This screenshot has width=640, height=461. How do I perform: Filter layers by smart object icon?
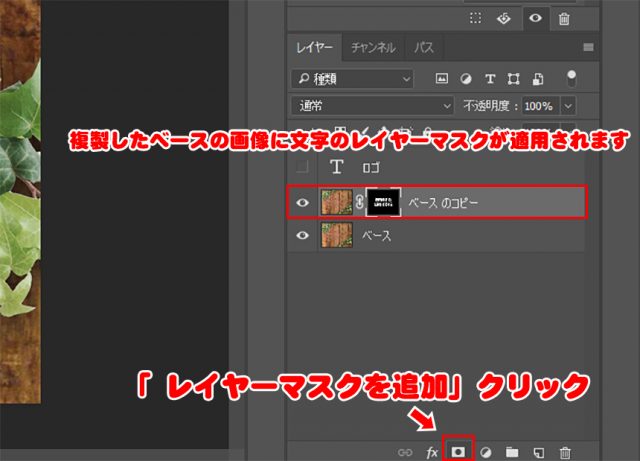(x=538, y=79)
